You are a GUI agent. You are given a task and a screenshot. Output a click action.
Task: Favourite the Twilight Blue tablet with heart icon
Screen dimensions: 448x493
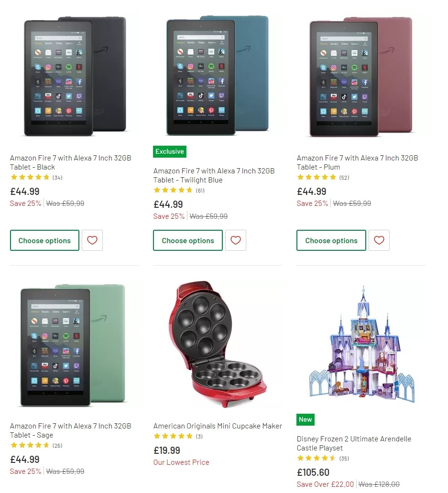(235, 240)
